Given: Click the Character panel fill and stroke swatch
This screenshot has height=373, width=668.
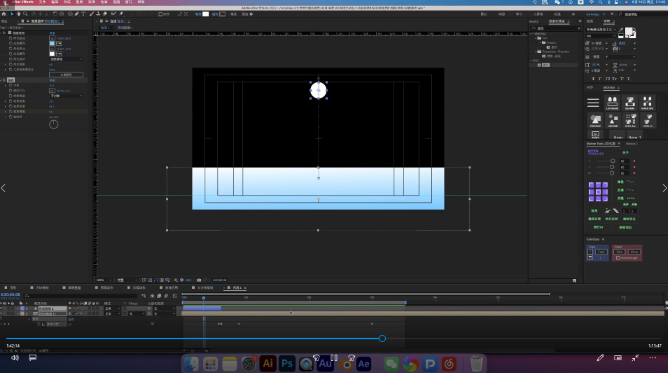Looking at the screenshot, I should (630, 32).
